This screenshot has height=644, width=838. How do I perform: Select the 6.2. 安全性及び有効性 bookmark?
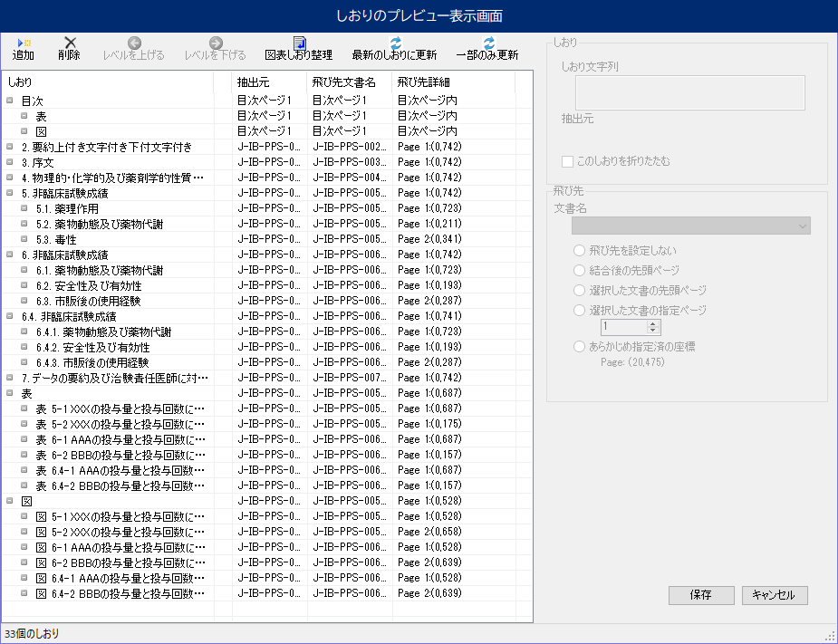click(89, 286)
